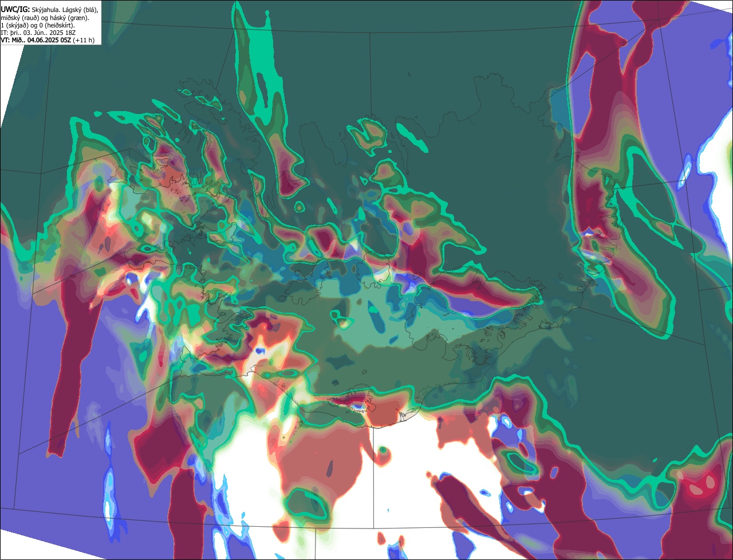Click '1 (skýjað)' legend text

(14, 26)
